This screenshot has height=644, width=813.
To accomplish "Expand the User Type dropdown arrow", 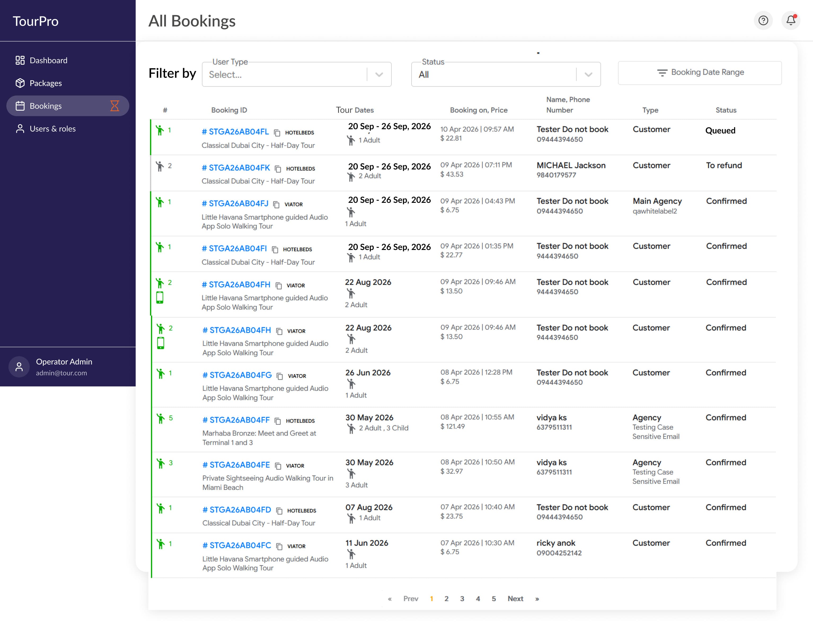I will tap(379, 75).
